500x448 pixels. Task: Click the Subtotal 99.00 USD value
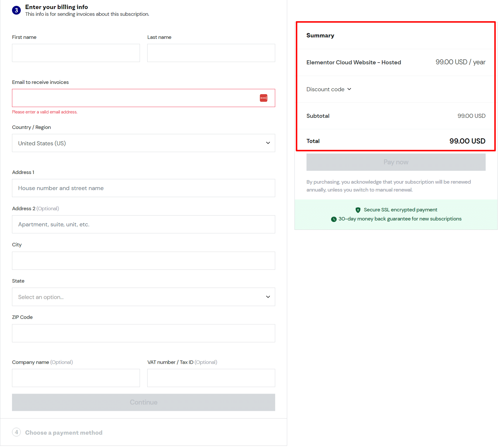point(471,116)
